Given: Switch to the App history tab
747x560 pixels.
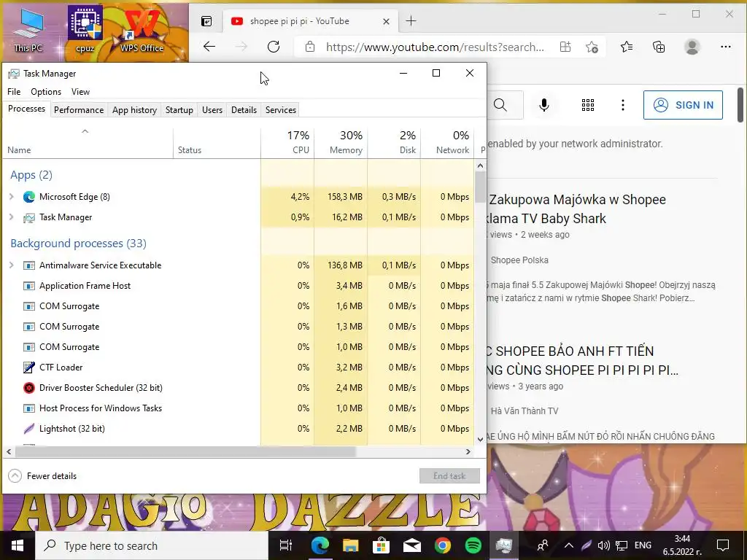Looking at the screenshot, I should tap(134, 110).
